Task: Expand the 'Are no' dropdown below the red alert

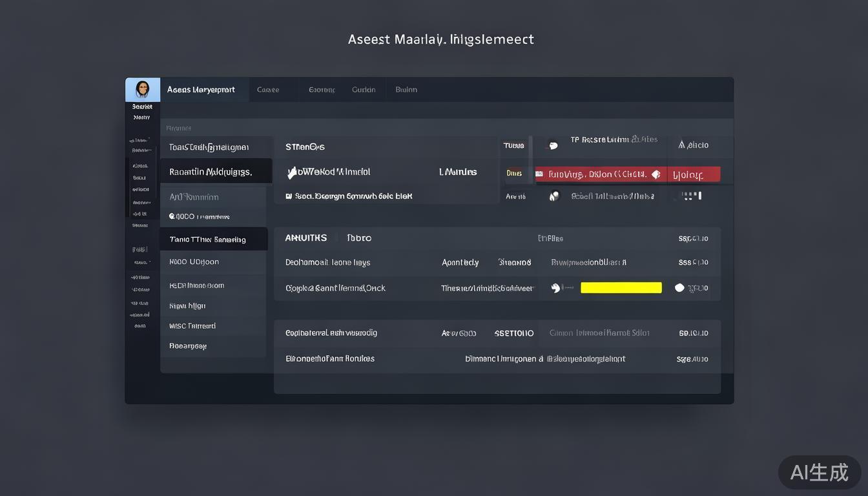Action: pyautogui.click(x=515, y=196)
